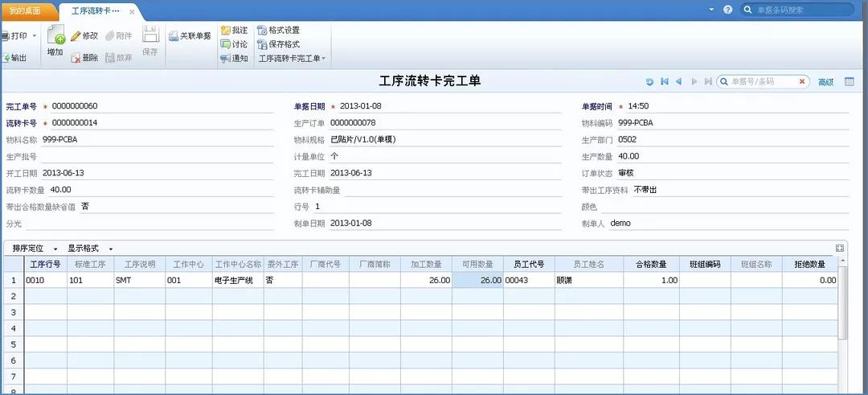Image resolution: width=868 pixels, height=395 pixels.
Task: Click the 增加 add document icon
Action: (55, 35)
